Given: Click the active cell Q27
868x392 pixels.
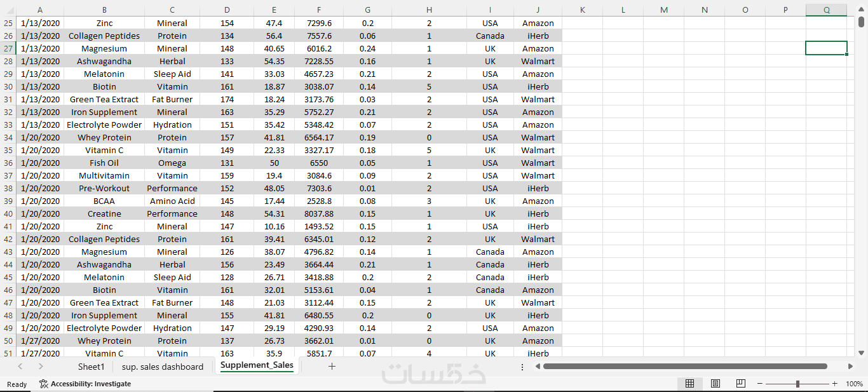Looking at the screenshot, I should point(826,48).
